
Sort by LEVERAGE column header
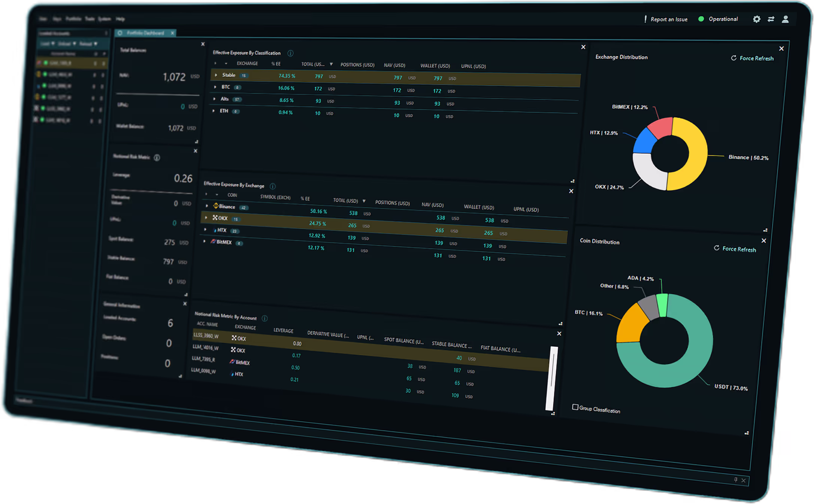283,330
